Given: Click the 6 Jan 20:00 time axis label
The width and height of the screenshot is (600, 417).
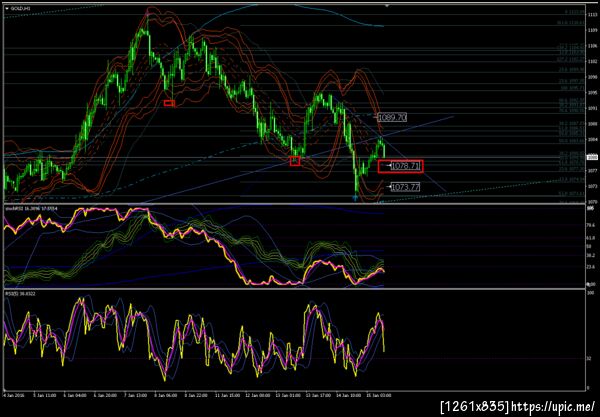Looking at the screenshot, I should tap(105, 395).
